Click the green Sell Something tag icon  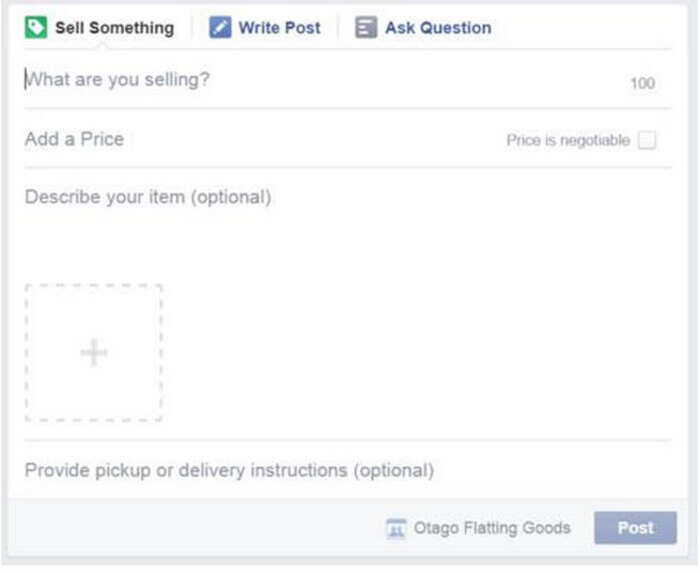point(36,28)
